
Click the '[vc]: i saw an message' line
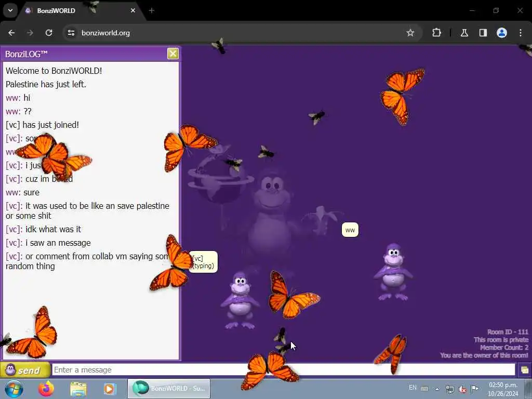[x=48, y=243]
